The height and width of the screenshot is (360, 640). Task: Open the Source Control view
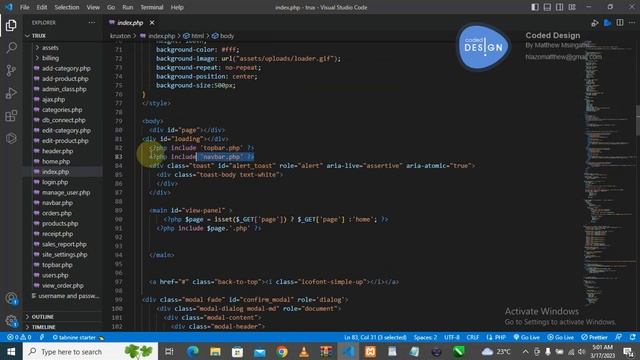[x=11, y=70]
